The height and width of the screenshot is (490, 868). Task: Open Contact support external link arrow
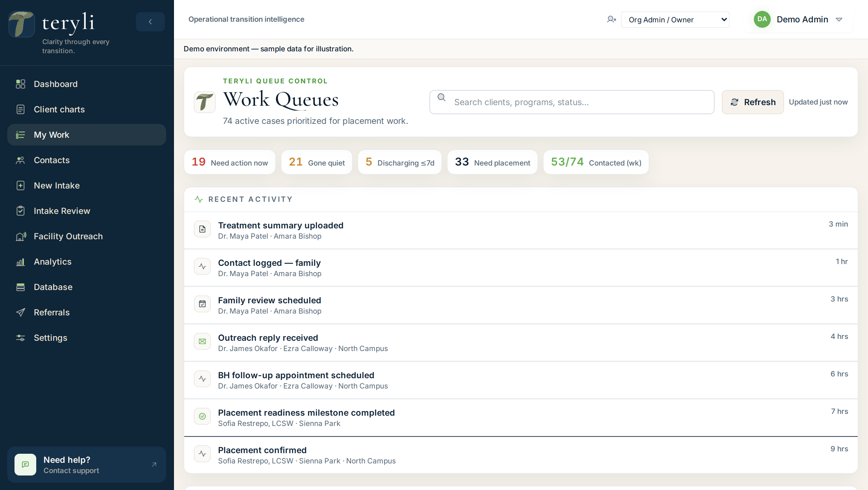coord(154,465)
